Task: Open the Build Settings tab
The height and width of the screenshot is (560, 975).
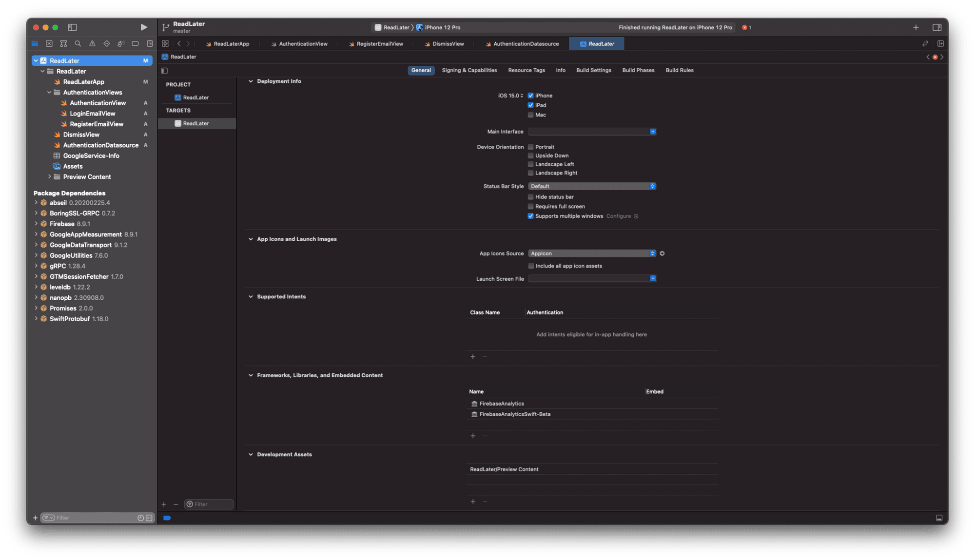Action: tap(594, 71)
